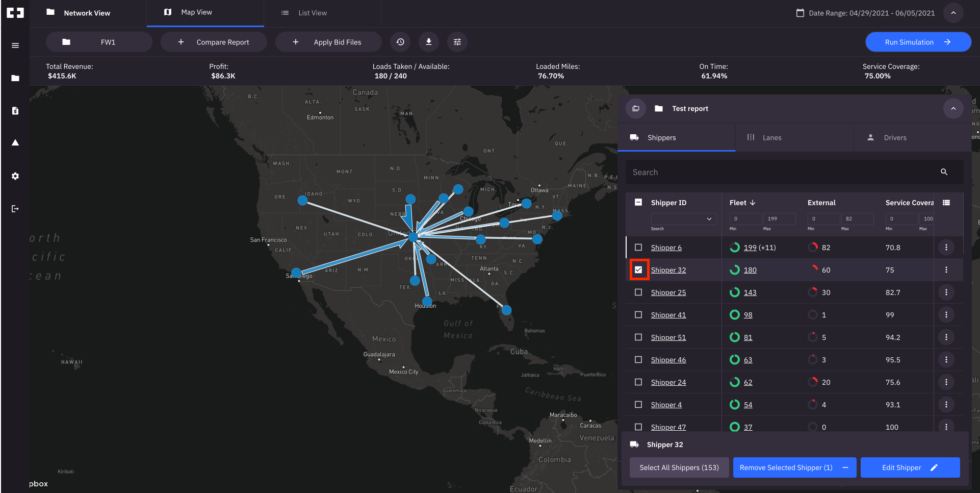Toggle the Shipper ID header select-all checkbox

coord(638,202)
